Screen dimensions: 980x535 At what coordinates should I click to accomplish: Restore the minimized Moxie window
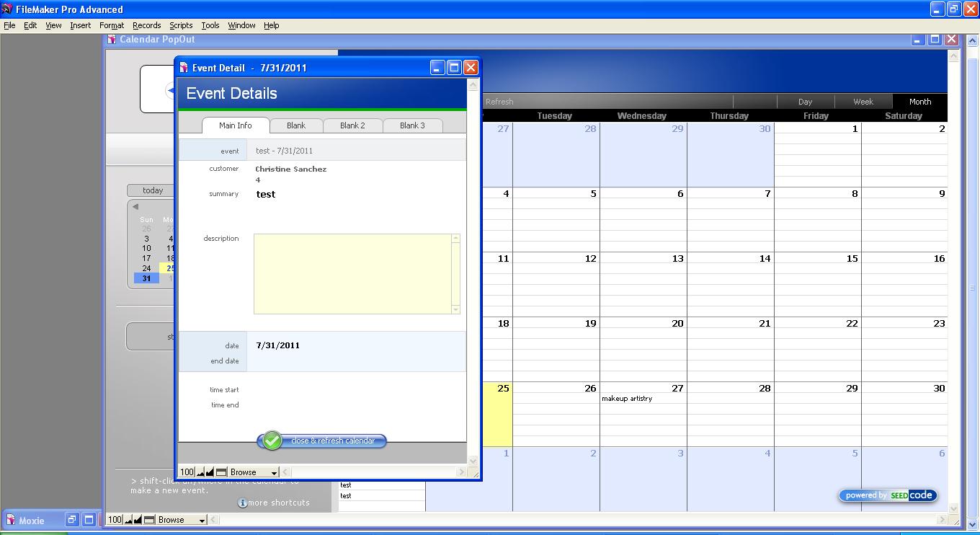71,520
